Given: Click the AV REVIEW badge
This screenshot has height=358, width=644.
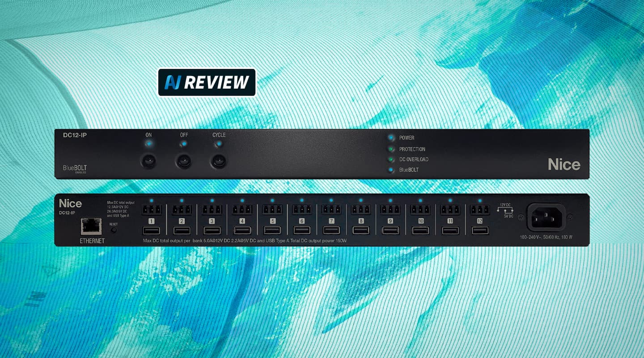Looking at the screenshot, I should (207, 82).
